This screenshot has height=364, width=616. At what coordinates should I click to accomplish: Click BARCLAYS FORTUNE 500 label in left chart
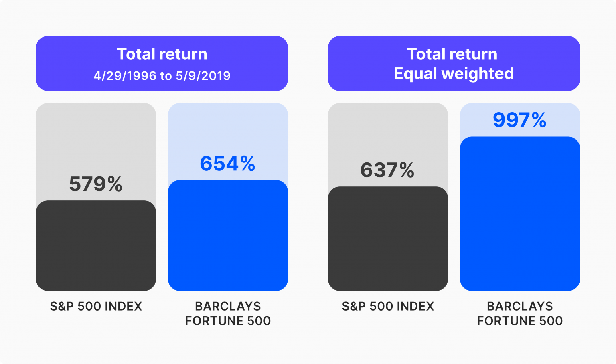(x=228, y=313)
